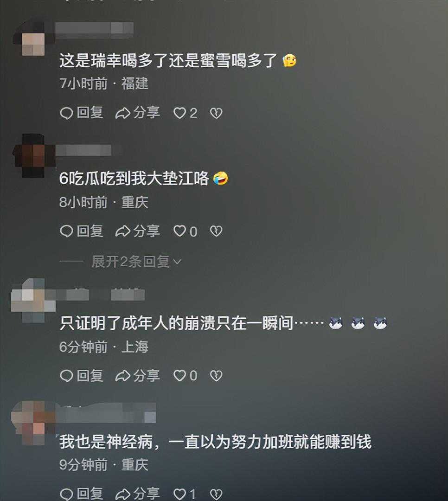
Task: Share the 我也是神经病 comment from 重庆
Action: point(137,494)
